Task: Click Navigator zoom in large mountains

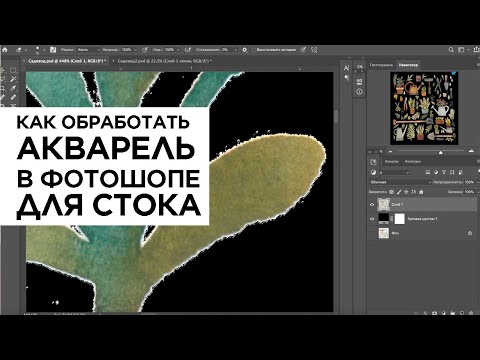Action: coord(471,151)
